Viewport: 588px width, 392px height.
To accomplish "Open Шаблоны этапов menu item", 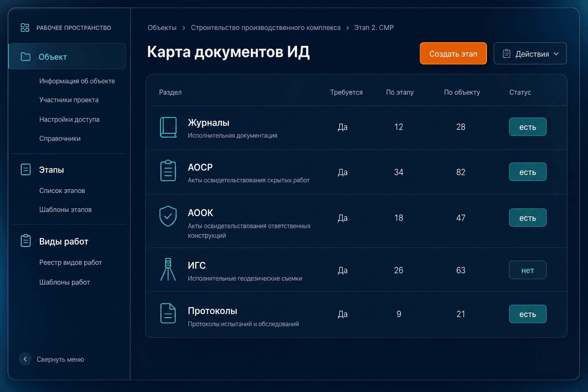I will coord(65,210).
